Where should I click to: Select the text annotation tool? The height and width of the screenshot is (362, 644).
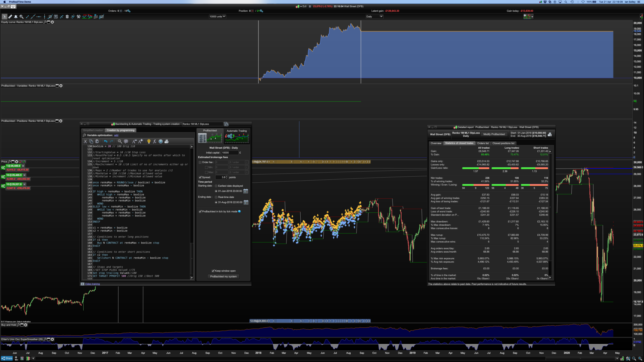coord(56,17)
